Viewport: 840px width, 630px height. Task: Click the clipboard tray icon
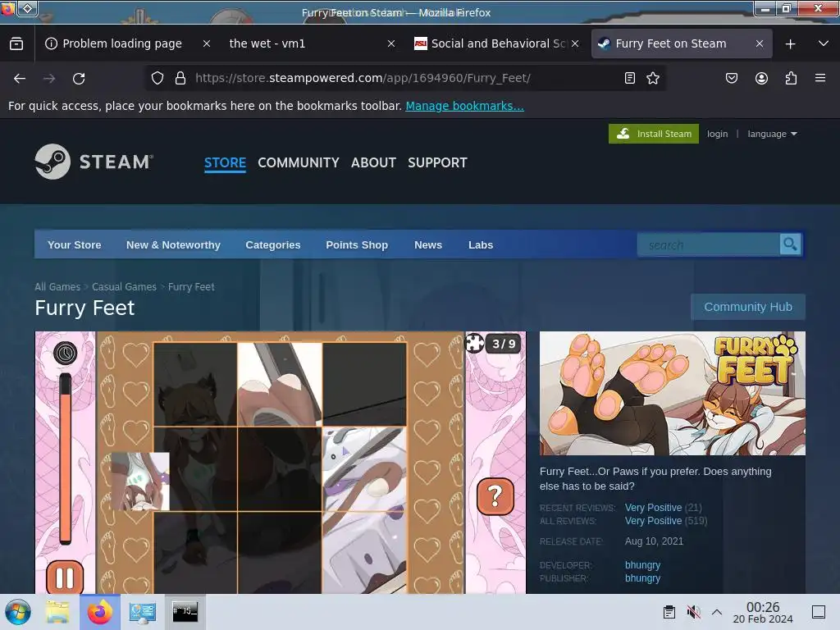click(x=669, y=612)
